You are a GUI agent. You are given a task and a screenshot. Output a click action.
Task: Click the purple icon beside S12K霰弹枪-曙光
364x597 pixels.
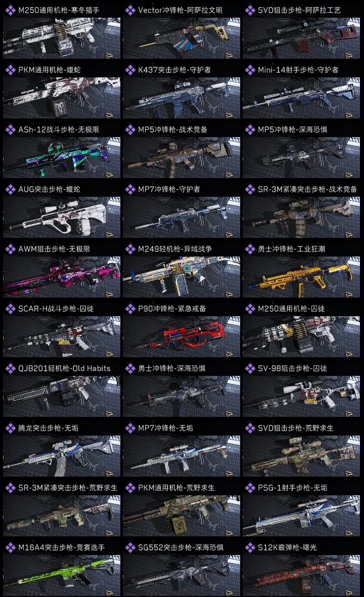pyautogui.click(x=250, y=547)
